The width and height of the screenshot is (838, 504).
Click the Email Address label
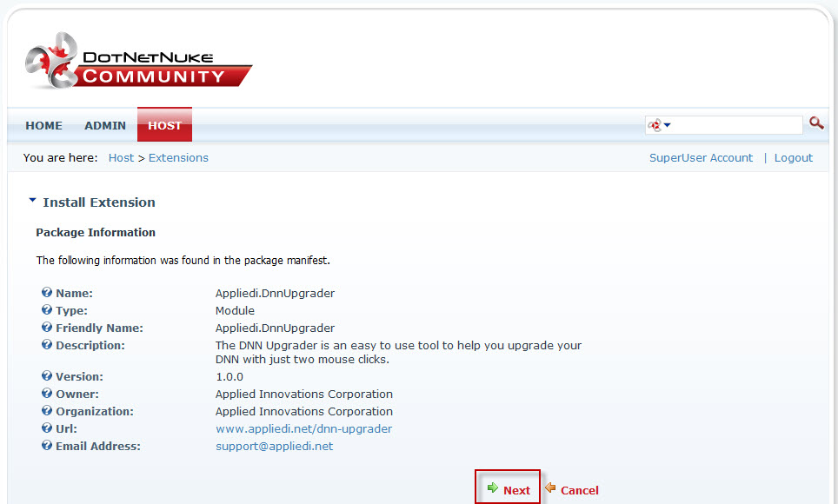click(x=98, y=447)
